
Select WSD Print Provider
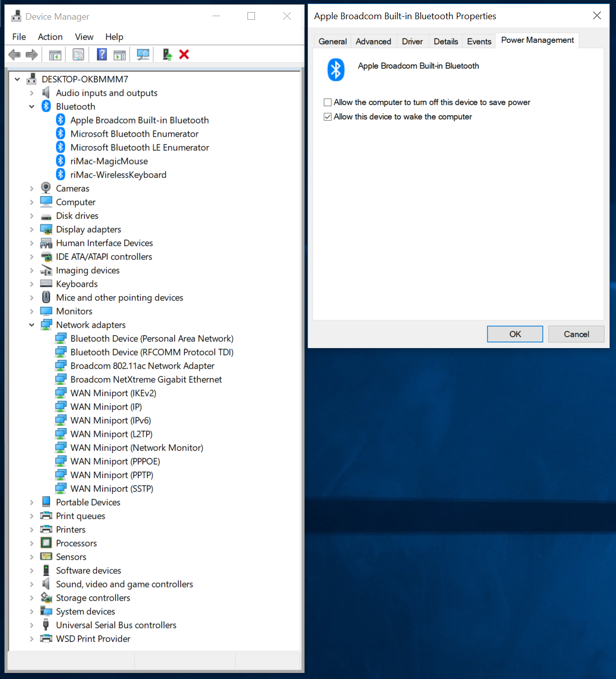[x=93, y=639]
